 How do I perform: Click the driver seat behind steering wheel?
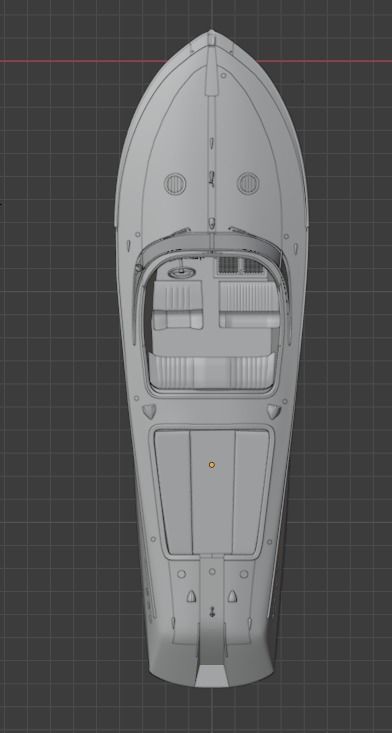point(177,306)
